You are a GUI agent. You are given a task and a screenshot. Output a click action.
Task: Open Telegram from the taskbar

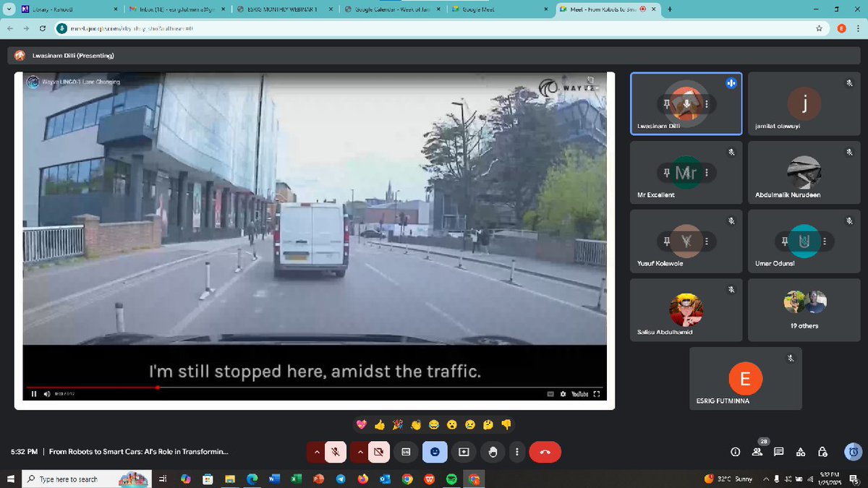click(341, 479)
